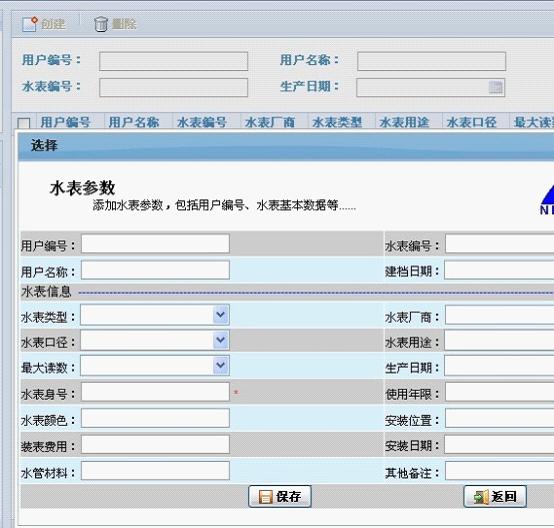Click the top 水表编号 search field
554x528 pixels.
tap(173, 87)
